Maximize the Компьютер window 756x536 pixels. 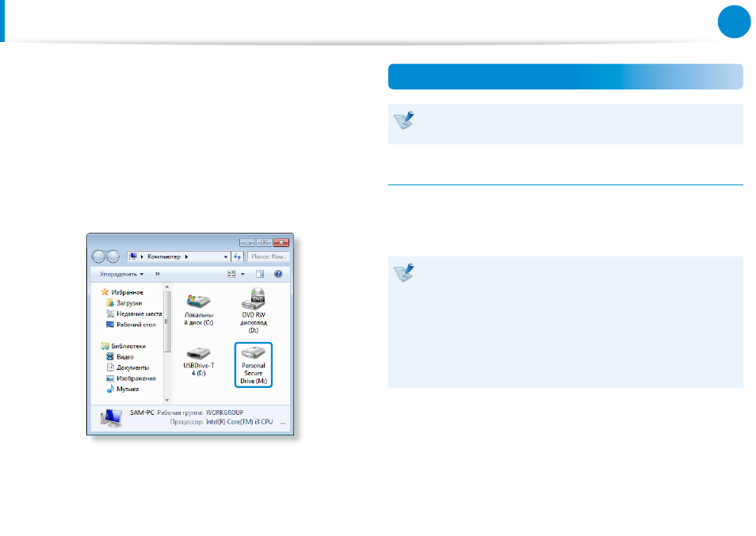[264, 242]
